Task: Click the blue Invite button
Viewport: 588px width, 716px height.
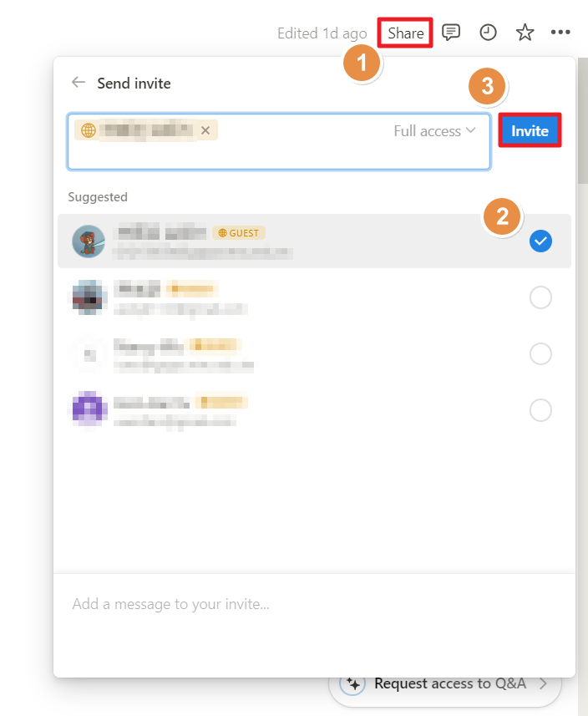Action: pos(530,130)
